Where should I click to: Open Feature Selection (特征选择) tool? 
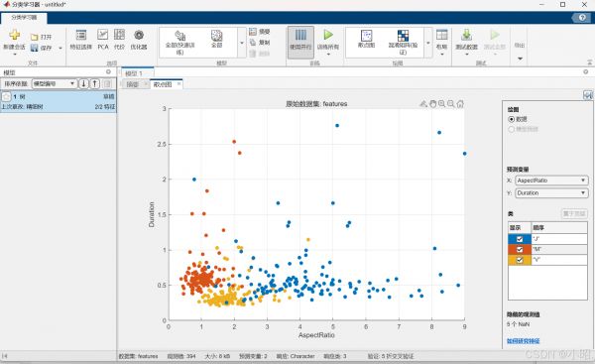tap(81, 40)
